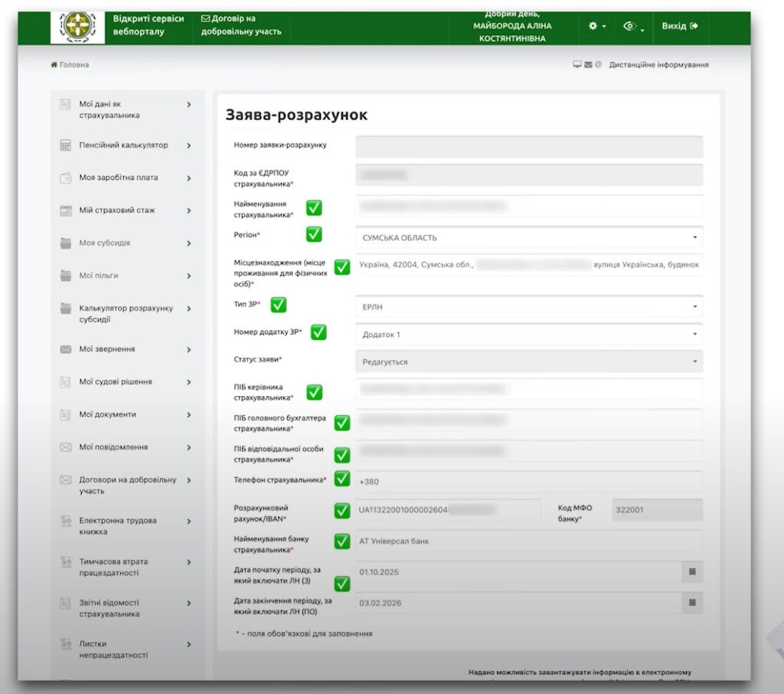The height and width of the screenshot is (694, 784).
Task: Click the Моя субсидія folder icon
Action: [66, 243]
